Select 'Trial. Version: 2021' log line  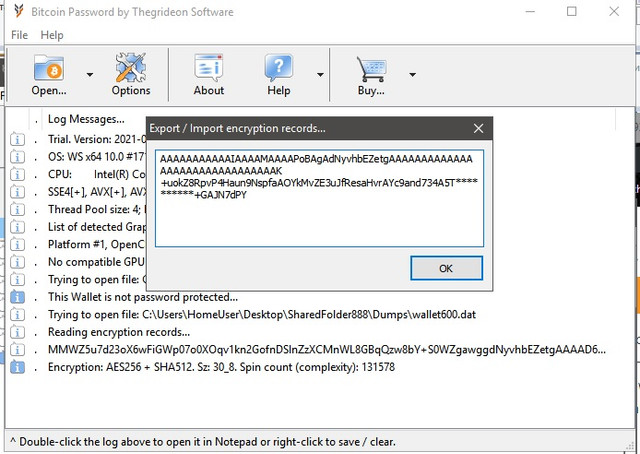97,140
